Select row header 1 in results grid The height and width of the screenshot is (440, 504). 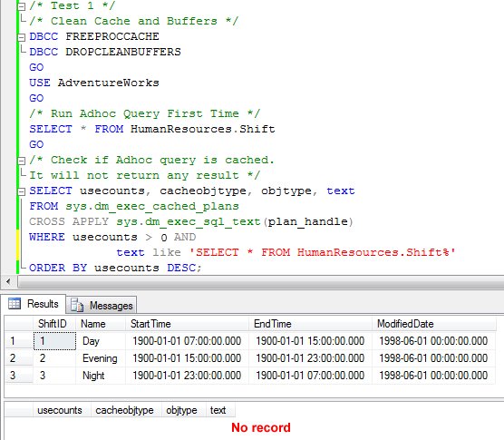(x=19, y=340)
